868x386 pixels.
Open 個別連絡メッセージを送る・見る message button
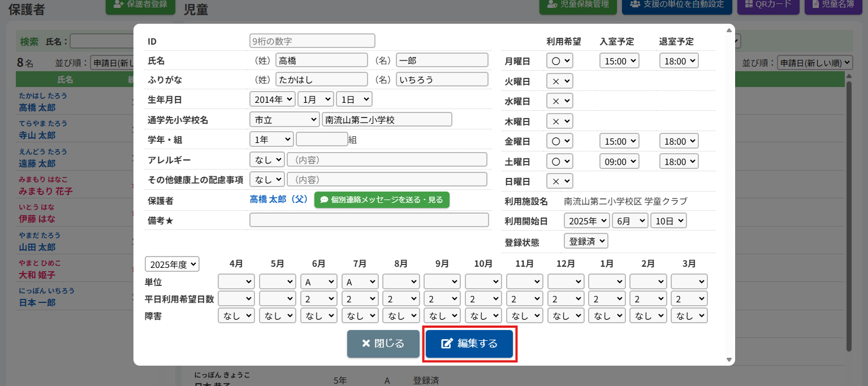click(x=382, y=199)
